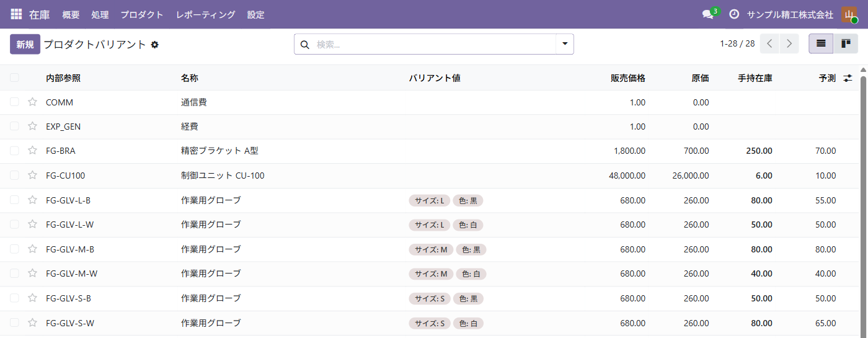Open the chat messages icon with badge 3
868x338 pixels.
[x=709, y=14]
